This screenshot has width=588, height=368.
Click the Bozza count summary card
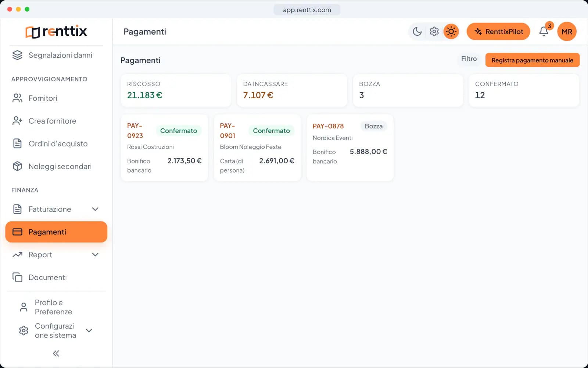tap(408, 91)
